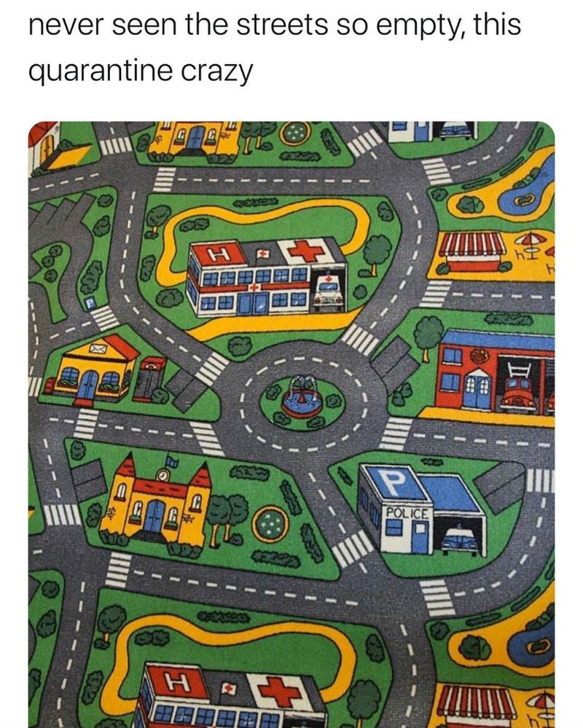The height and width of the screenshot is (728, 583).
Task: Click the red cross on hospital roof
Action: tap(306, 251)
